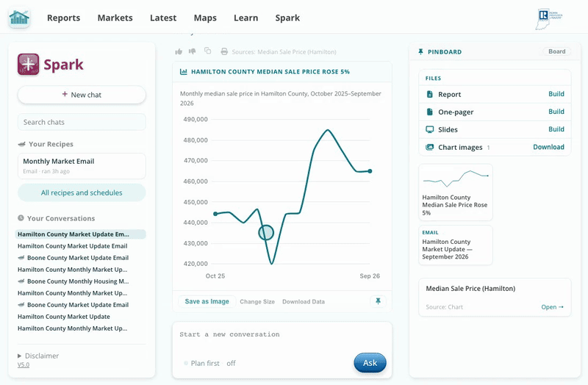This screenshot has width=588, height=385.
Task: Open the Reports menu
Action: pyautogui.click(x=63, y=18)
